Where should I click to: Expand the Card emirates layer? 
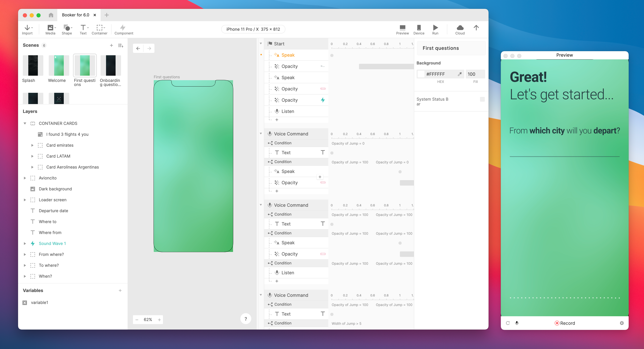point(32,145)
